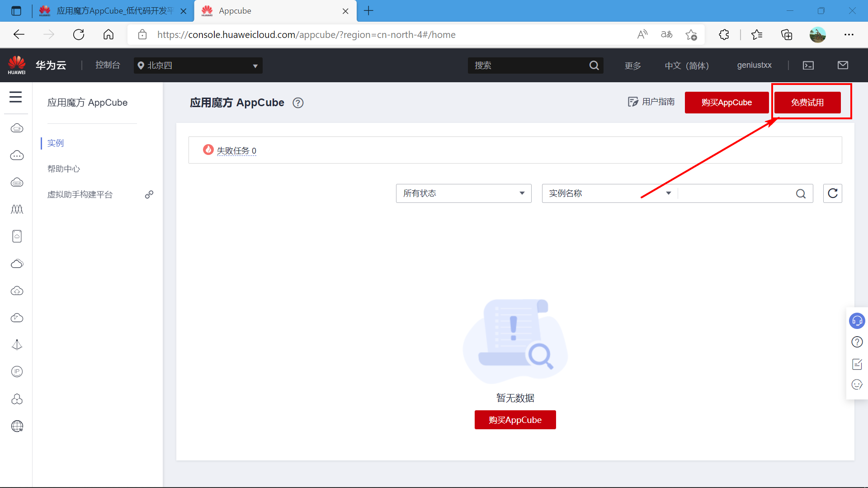Screen dimensions: 868x488
Task: Click the smiley feedback floating icon
Action: [x=857, y=385]
